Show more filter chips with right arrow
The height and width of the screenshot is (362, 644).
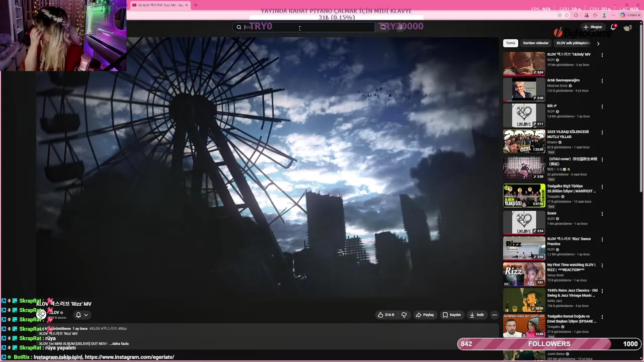pos(598,43)
